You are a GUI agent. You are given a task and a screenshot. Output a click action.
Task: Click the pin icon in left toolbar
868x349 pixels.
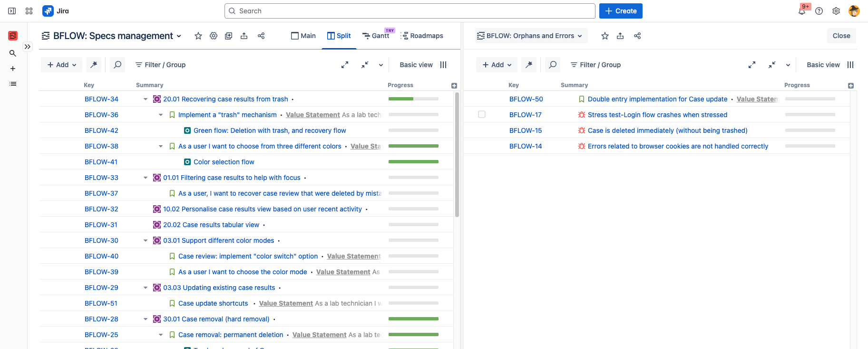point(94,65)
